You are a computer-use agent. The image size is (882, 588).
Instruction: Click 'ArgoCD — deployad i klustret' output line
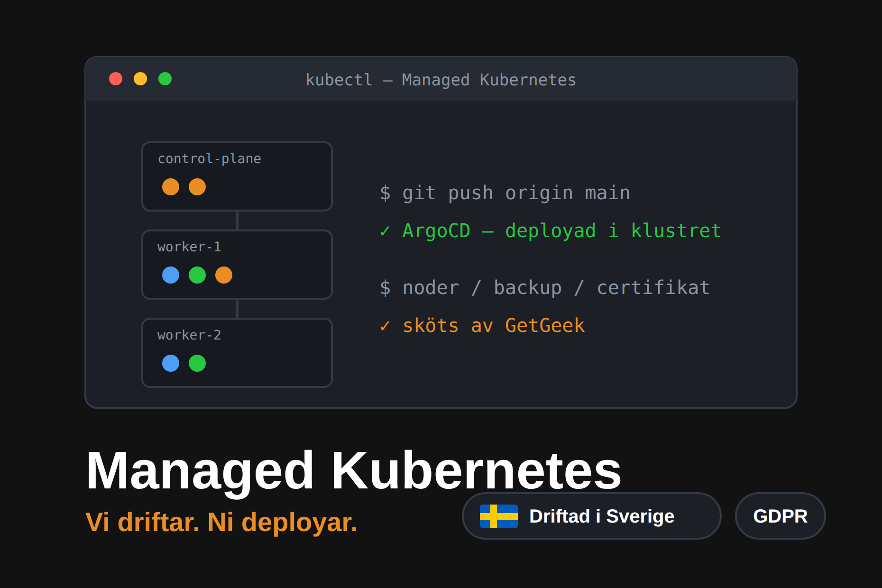coord(562,231)
